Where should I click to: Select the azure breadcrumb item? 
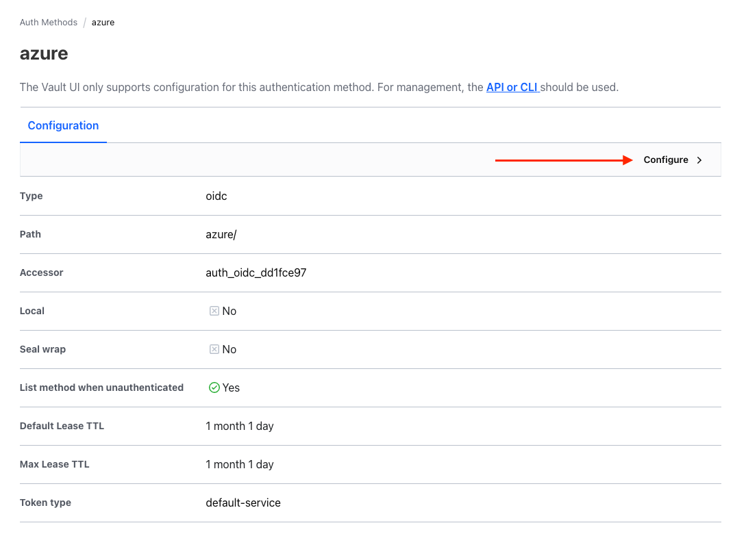[103, 23]
